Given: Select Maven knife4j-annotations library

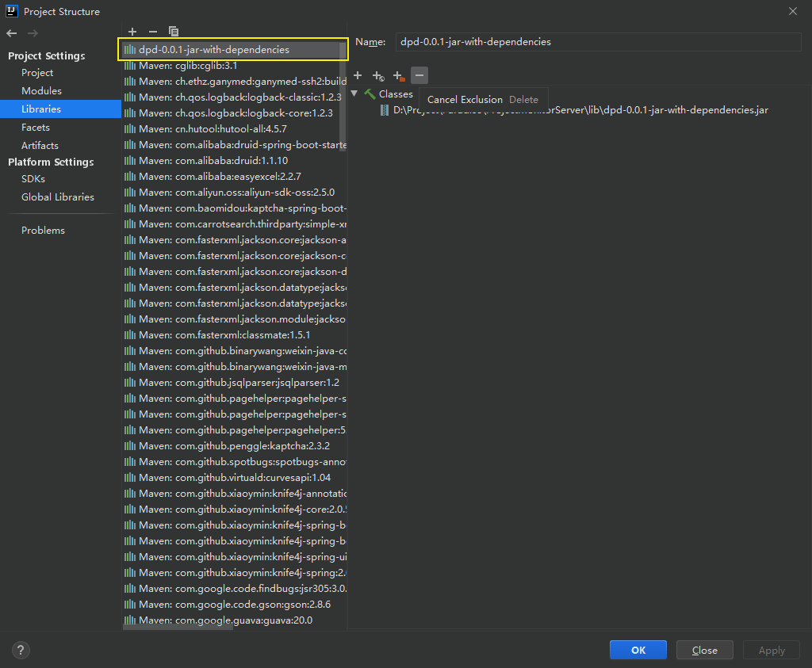Looking at the screenshot, I should pyautogui.click(x=235, y=493).
